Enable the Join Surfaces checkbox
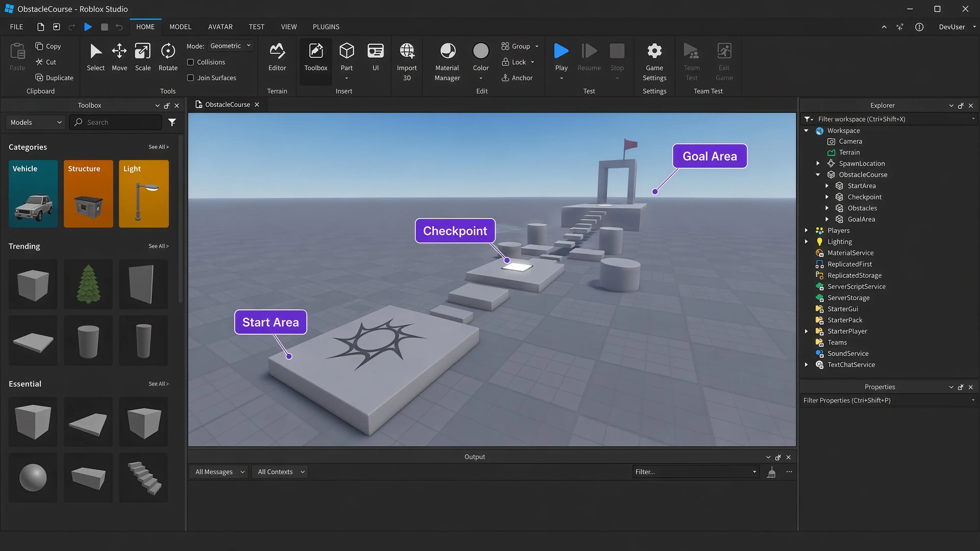Viewport: 980px width, 551px height. tap(191, 78)
